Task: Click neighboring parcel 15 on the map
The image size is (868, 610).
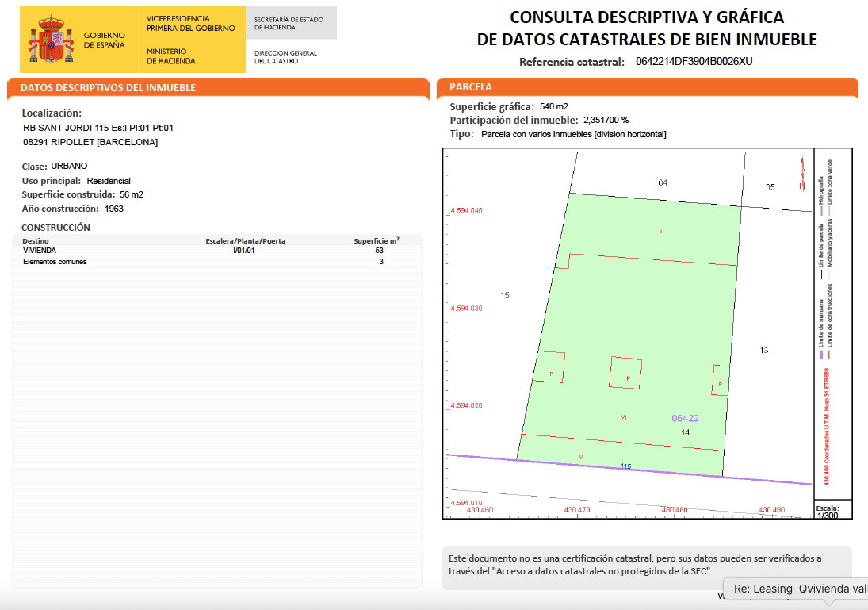Action: pyautogui.click(x=505, y=295)
